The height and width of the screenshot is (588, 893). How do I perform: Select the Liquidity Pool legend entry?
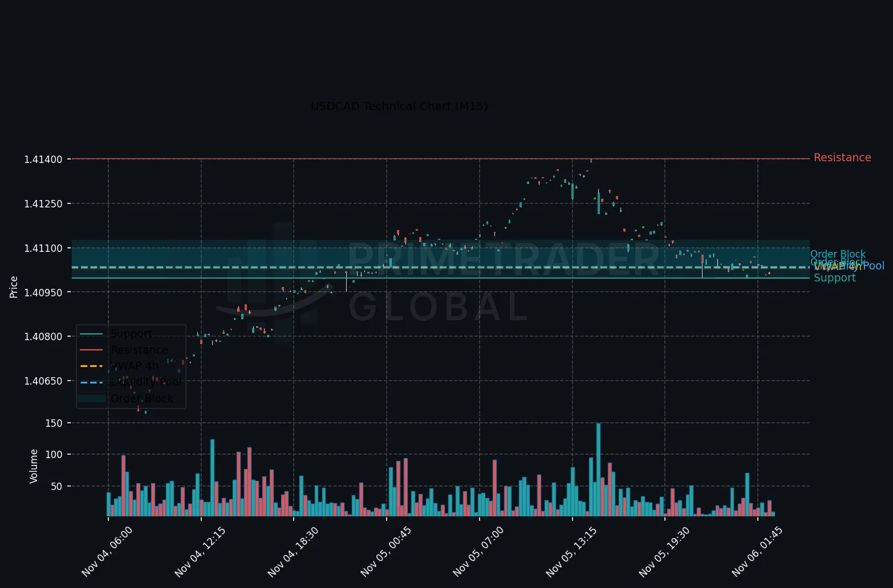click(x=146, y=382)
